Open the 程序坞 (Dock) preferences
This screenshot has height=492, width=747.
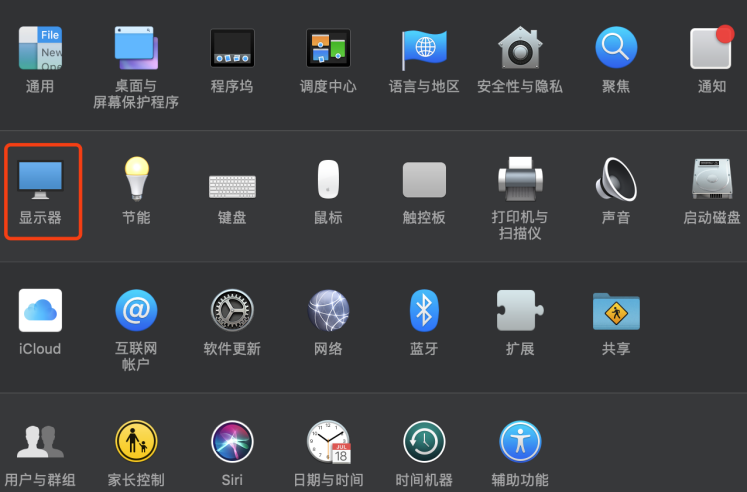(x=232, y=48)
